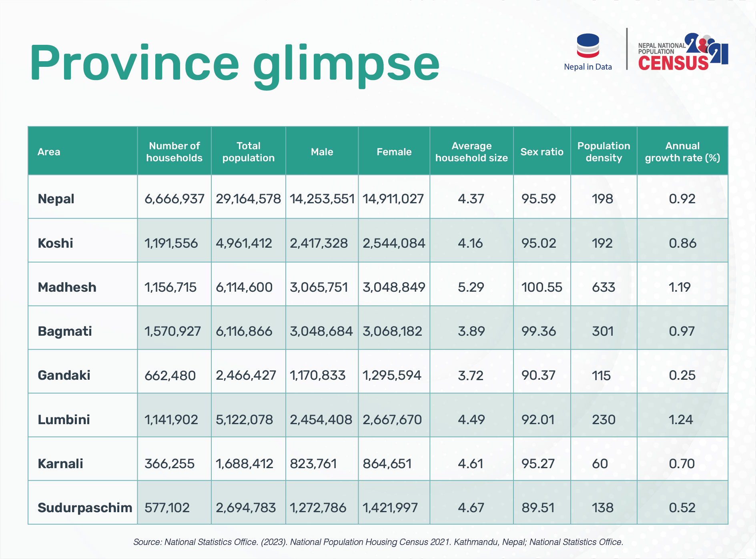Click Koshi female value 2,544,084
Screen dimensions: 756x559
394,243
